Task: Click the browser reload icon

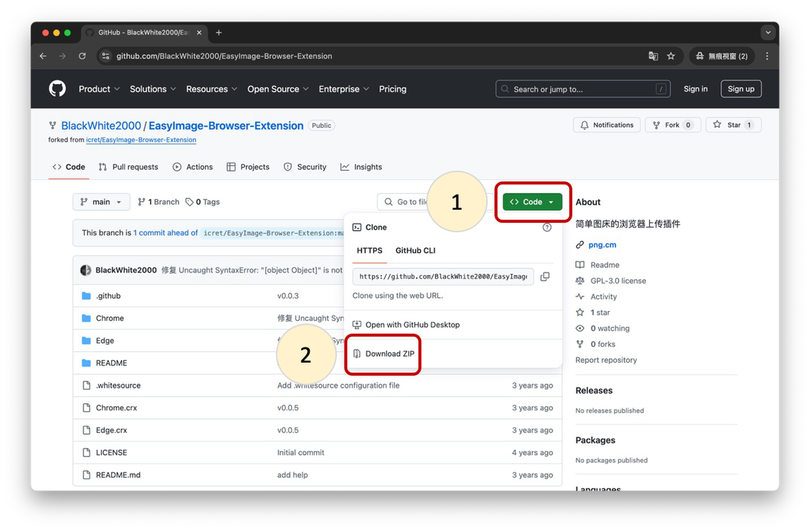Action: [x=83, y=56]
